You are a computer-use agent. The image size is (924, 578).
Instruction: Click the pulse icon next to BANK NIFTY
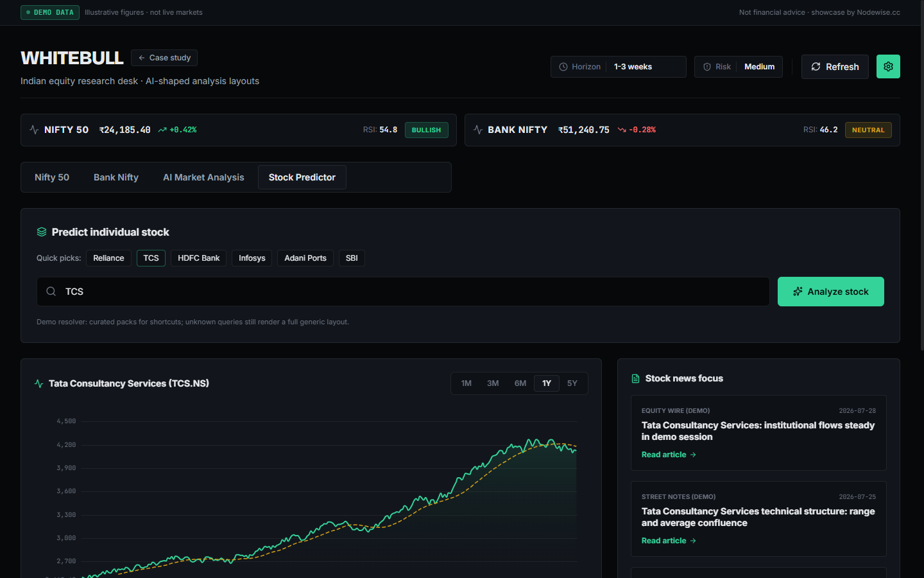[x=478, y=130]
